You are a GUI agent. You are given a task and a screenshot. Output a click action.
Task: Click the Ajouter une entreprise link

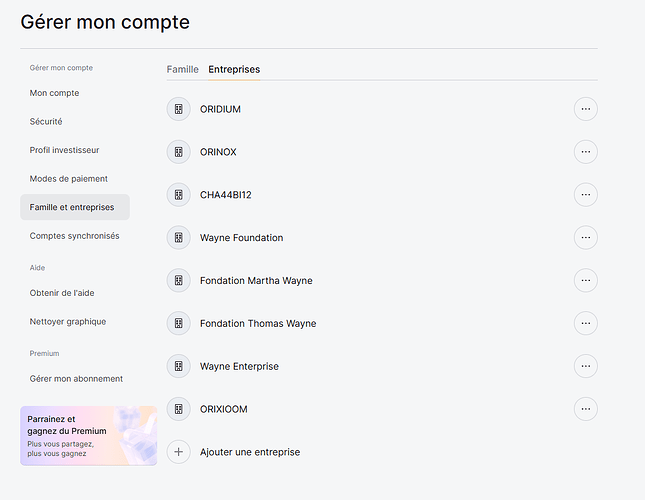click(x=250, y=452)
